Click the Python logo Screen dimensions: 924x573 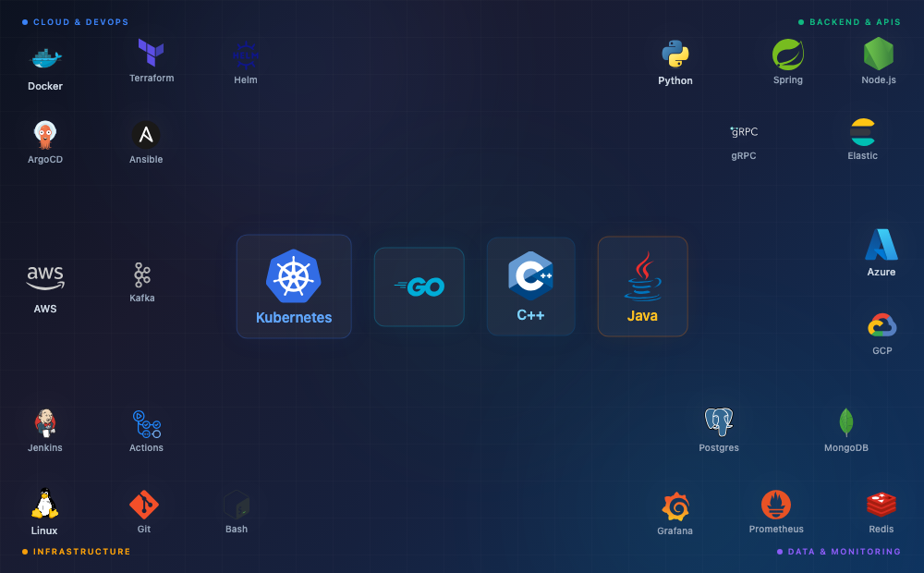[x=675, y=55]
